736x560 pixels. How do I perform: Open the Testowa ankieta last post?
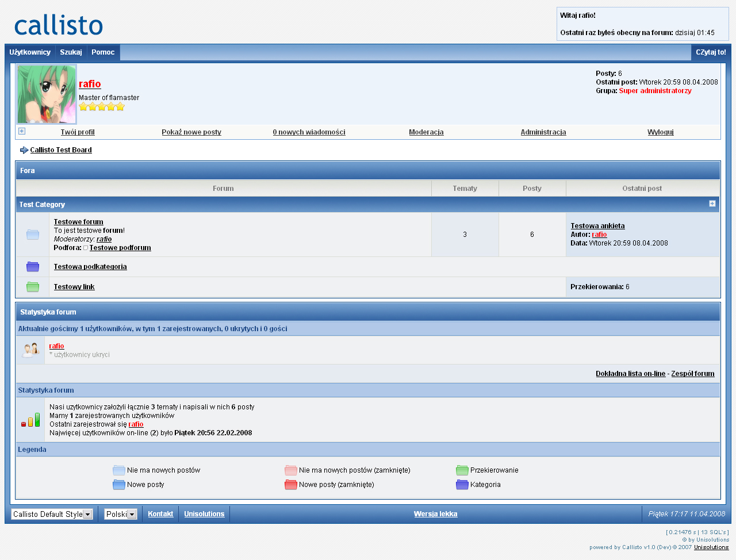click(597, 226)
